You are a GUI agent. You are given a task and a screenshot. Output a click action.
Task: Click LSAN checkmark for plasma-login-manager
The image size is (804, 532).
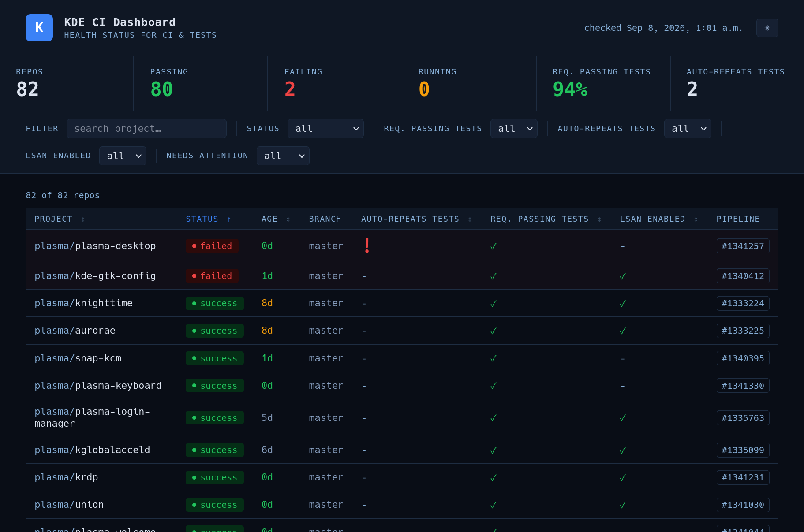623,418
